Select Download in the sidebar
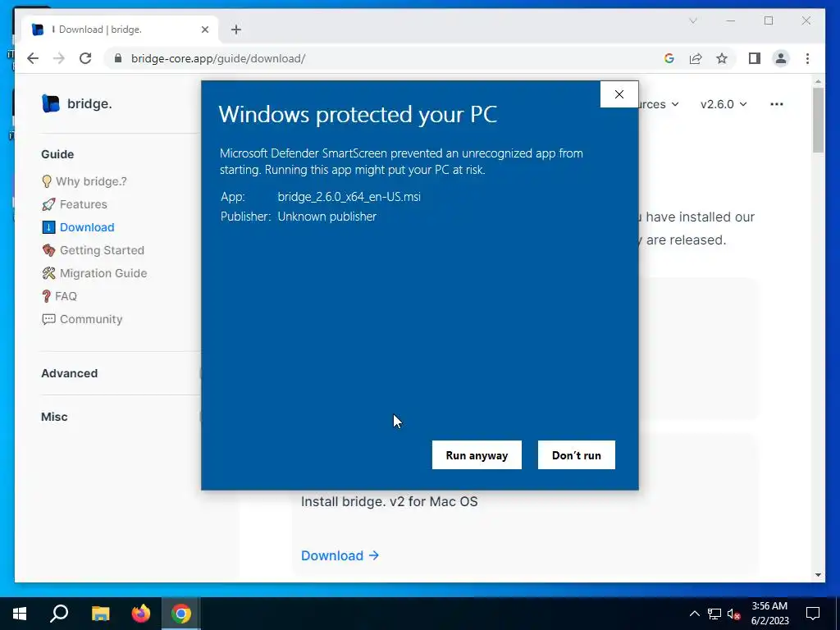 [78, 227]
